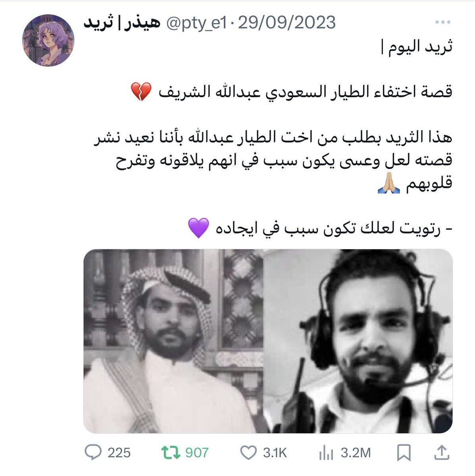
Task: Bookmark this tweet with the bookmark icon
Action: coord(404,452)
